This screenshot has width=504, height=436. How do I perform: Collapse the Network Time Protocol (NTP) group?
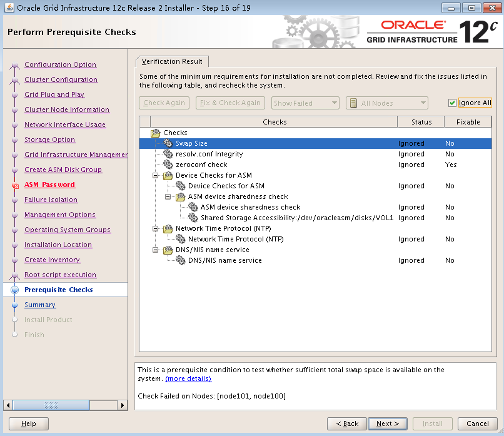click(x=156, y=228)
